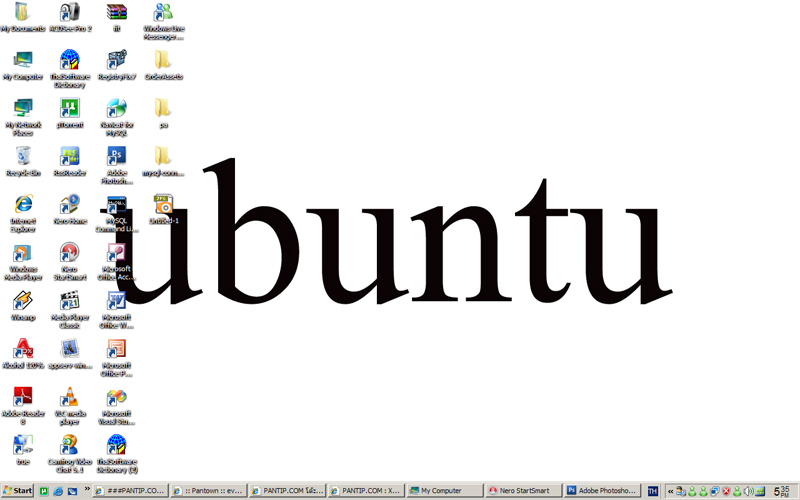Launch the µTorrent shortcut
800x500 pixels.
[x=70, y=113]
